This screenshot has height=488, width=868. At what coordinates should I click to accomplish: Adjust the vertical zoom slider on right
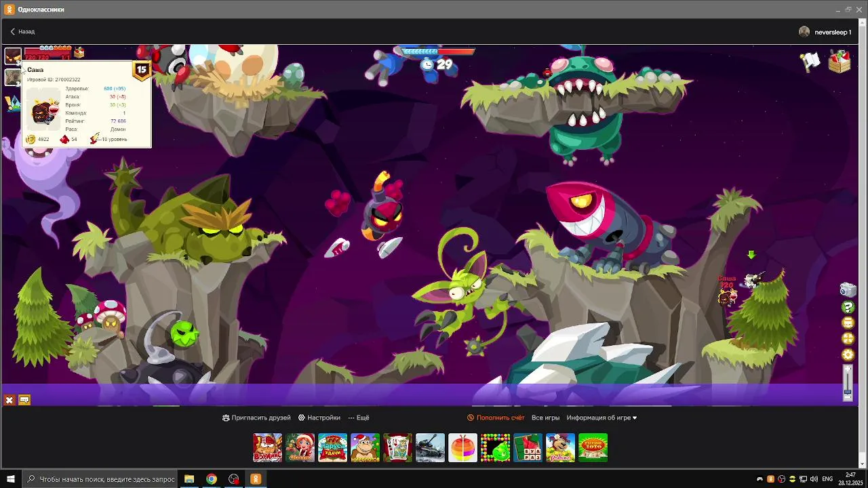click(848, 382)
